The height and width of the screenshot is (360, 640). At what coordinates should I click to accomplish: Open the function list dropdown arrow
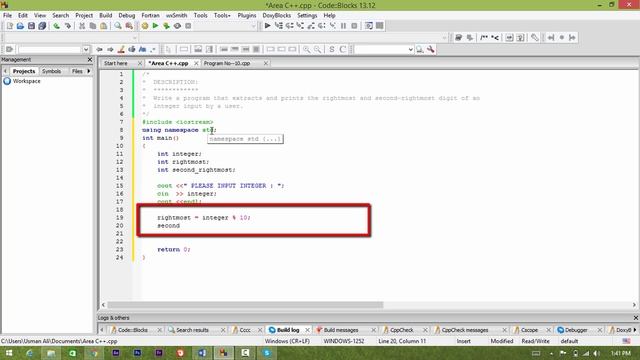tap(444, 38)
